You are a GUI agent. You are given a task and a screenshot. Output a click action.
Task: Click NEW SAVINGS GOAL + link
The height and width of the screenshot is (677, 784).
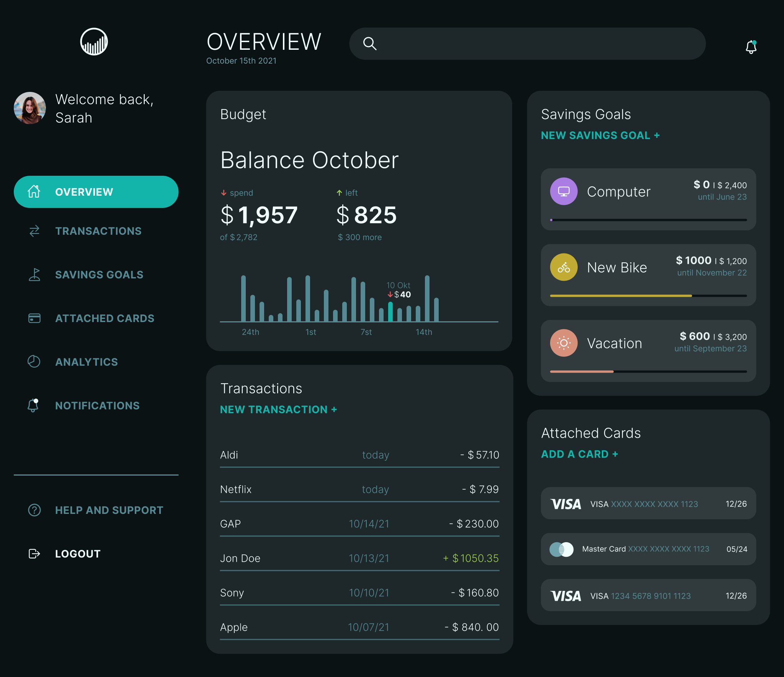coord(600,135)
